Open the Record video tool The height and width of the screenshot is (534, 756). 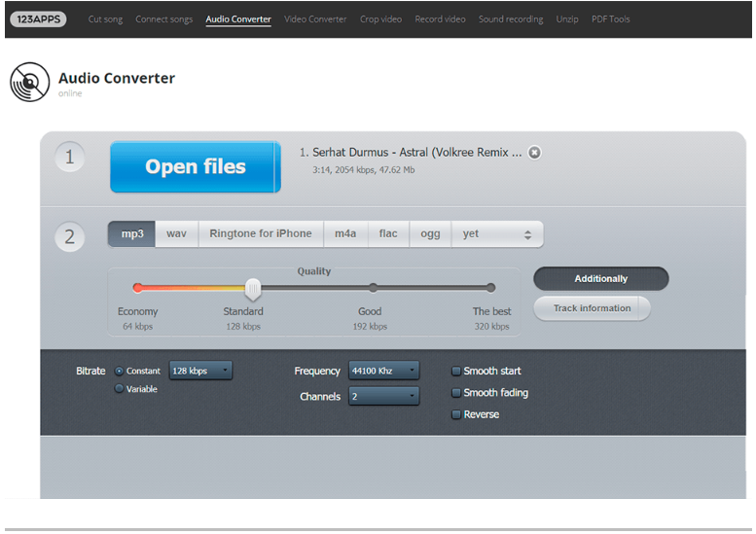(x=440, y=19)
